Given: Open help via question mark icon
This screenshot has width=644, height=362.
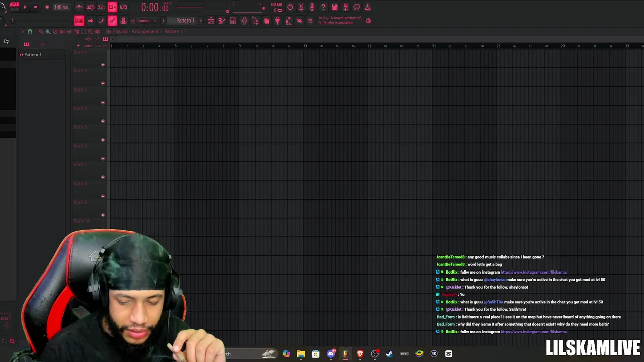Looking at the screenshot, I should (x=323, y=7).
